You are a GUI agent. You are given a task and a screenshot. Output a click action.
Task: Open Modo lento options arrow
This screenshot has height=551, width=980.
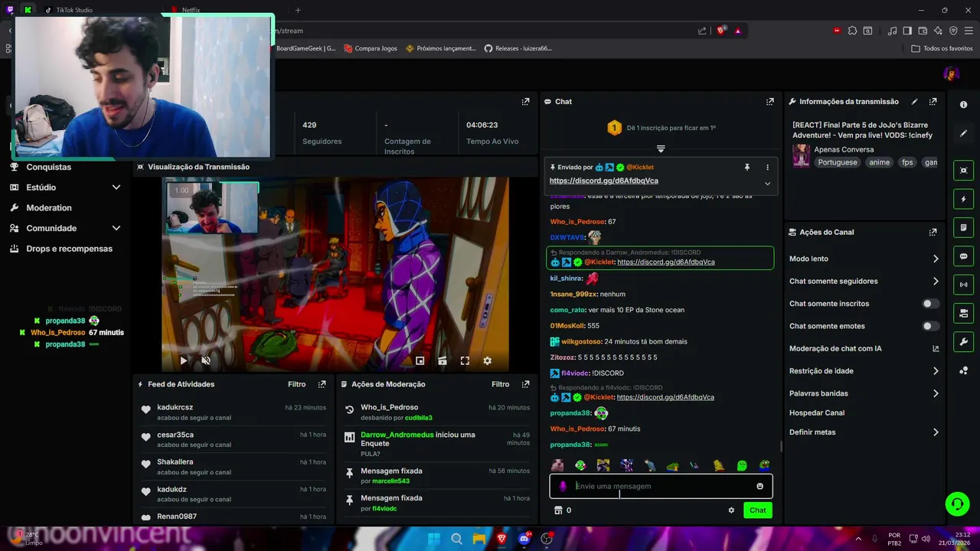[x=936, y=259]
